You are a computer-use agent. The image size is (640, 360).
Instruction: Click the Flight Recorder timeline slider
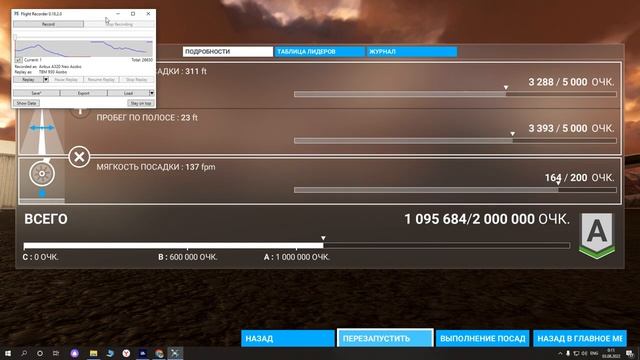(x=84, y=37)
